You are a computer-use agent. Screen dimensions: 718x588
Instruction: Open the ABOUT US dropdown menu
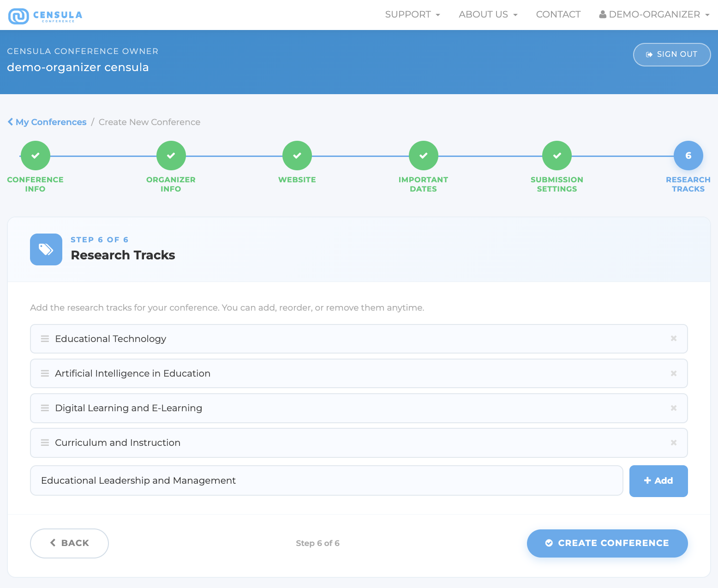click(x=488, y=14)
